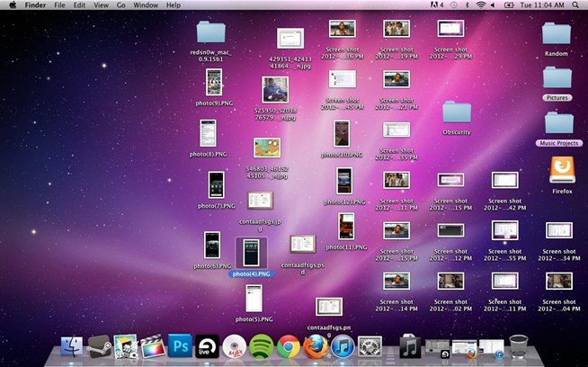588x367 pixels.
Task: Click the iTunes icon in the Dock
Action: tap(343, 346)
